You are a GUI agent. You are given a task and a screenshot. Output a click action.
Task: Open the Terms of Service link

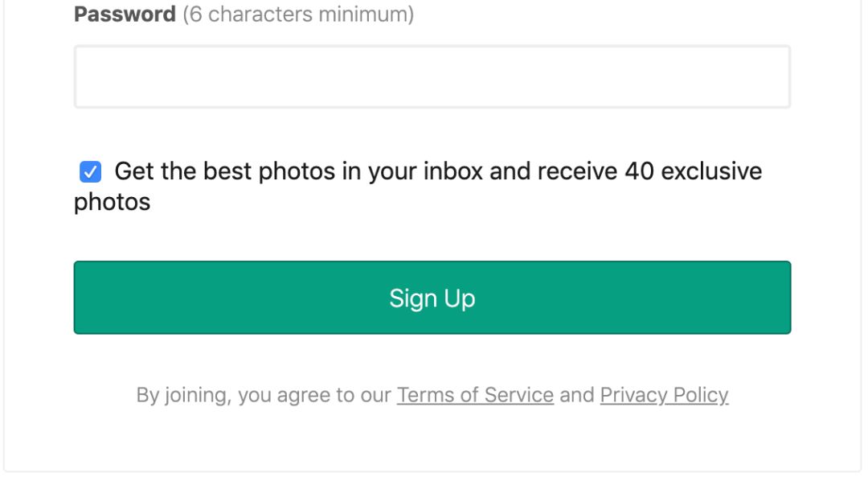click(475, 395)
